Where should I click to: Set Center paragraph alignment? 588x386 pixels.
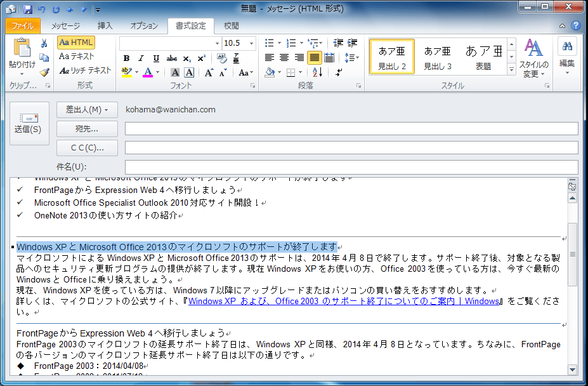point(284,58)
